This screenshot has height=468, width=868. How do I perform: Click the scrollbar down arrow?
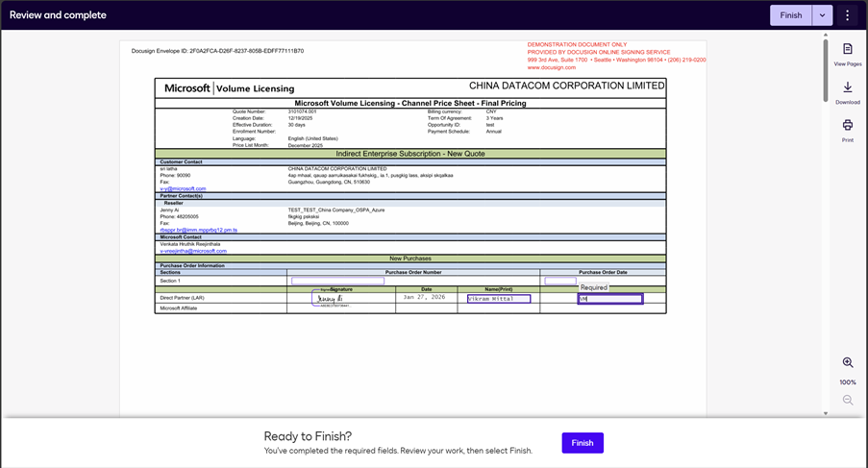tap(826, 413)
